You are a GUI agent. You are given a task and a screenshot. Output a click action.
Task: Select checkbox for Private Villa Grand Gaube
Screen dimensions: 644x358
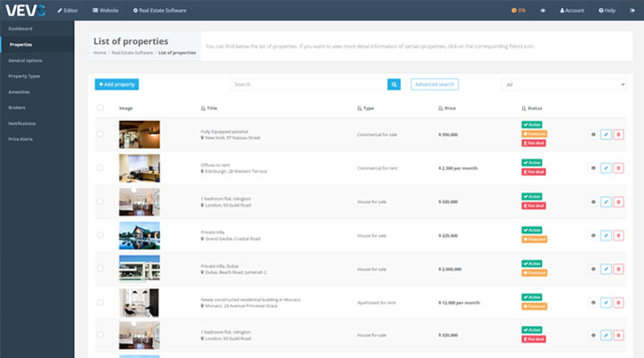click(100, 235)
